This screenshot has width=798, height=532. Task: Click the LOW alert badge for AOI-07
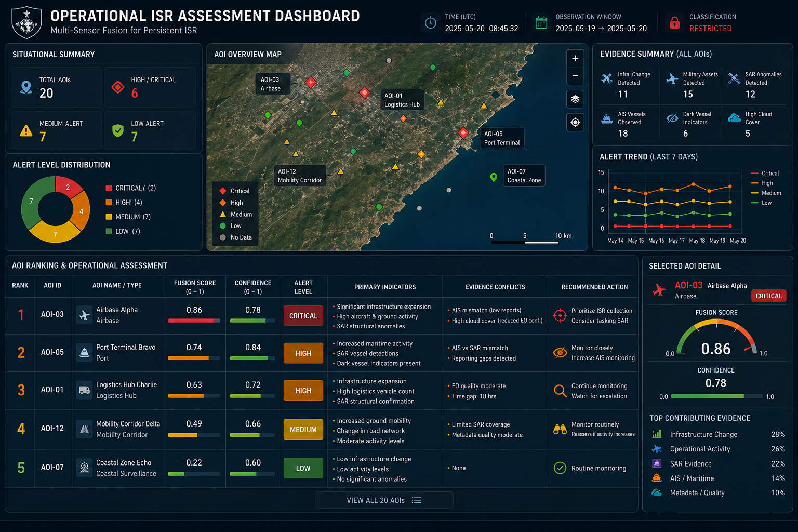303,468
